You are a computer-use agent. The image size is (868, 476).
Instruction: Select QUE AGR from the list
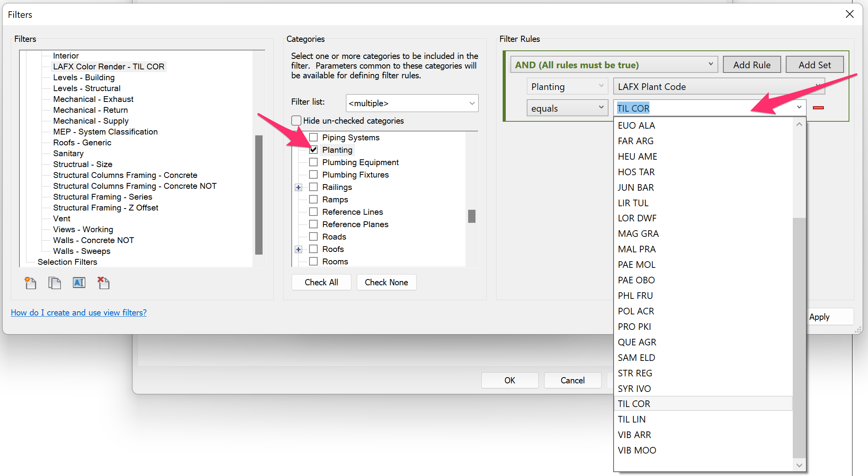[703, 342]
